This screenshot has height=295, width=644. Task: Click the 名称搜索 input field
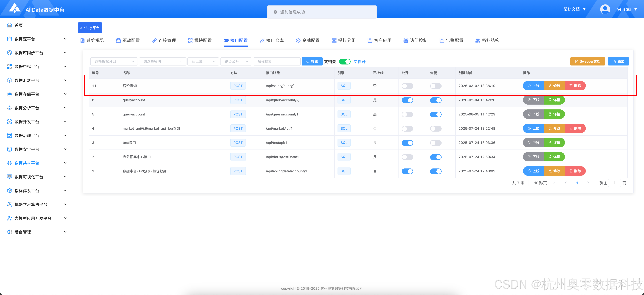pyautogui.click(x=276, y=61)
